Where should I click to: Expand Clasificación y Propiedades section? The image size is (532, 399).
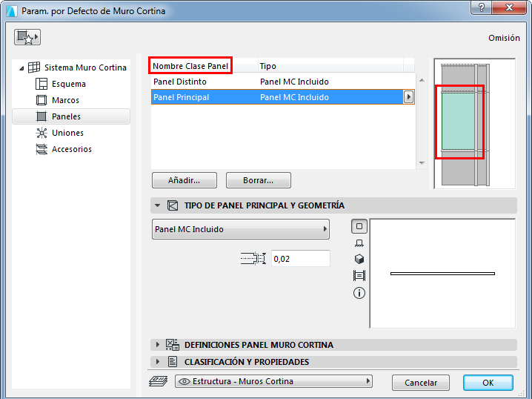pos(157,362)
